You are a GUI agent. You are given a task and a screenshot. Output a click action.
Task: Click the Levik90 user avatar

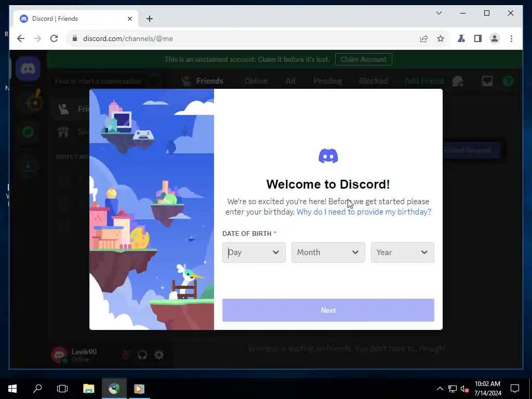coord(59,355)
